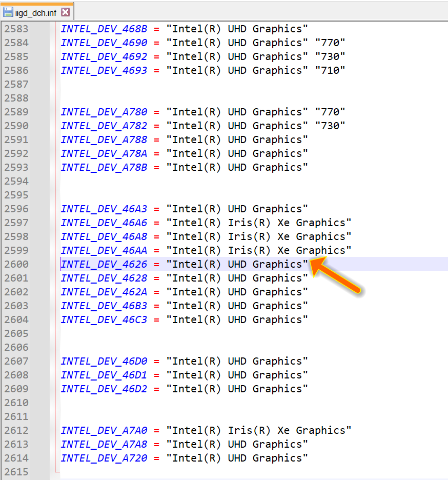Collapse the fold marker at line 2615
448x480 pixels.
coord(57,472)
